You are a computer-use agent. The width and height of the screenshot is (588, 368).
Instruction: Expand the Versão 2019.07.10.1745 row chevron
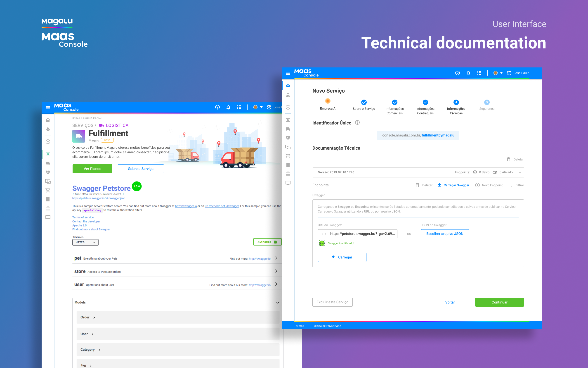[x=520, y=172]
